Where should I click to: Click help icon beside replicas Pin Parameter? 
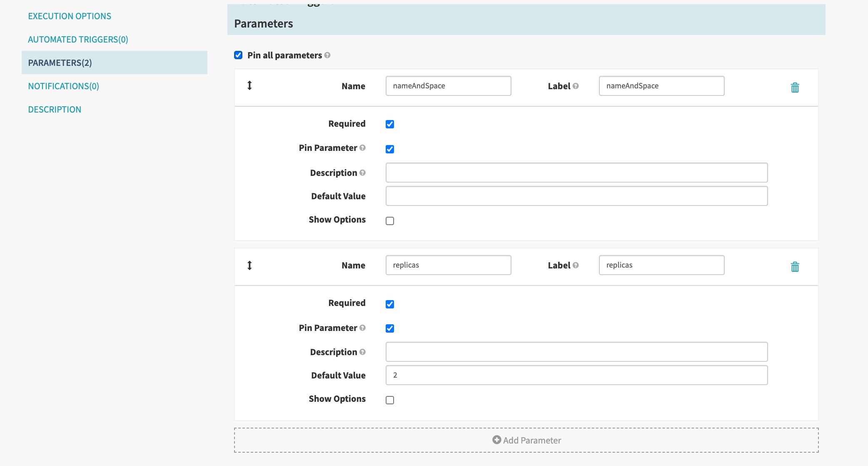[x=363, y=328]
